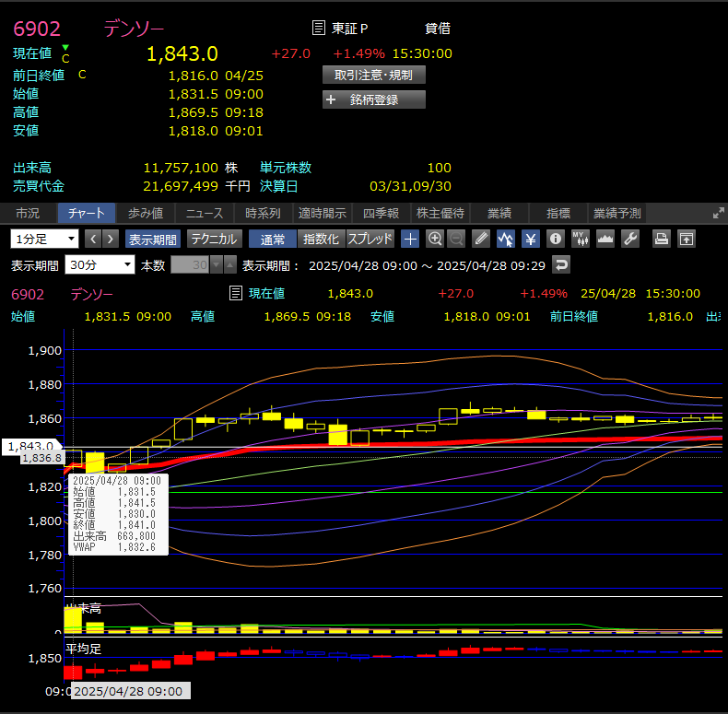Open the chart info icon
The height and width of the screenshot is (714, 728).
click(x=555, y=239)
